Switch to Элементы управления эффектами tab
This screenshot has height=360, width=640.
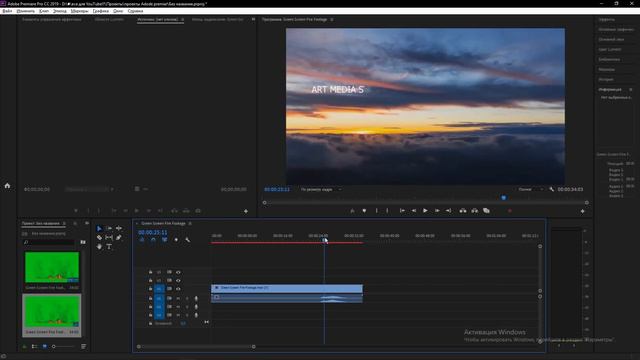pos(51,20)
